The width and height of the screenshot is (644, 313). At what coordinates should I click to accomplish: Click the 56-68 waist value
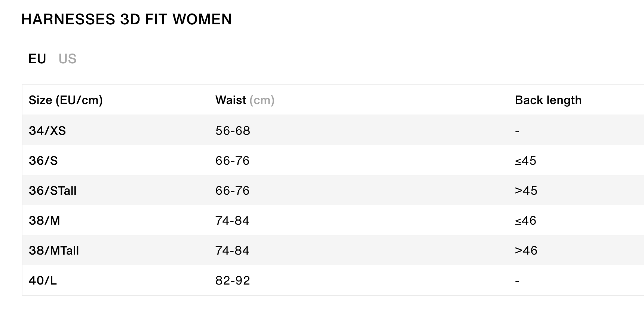click(233, 131)
